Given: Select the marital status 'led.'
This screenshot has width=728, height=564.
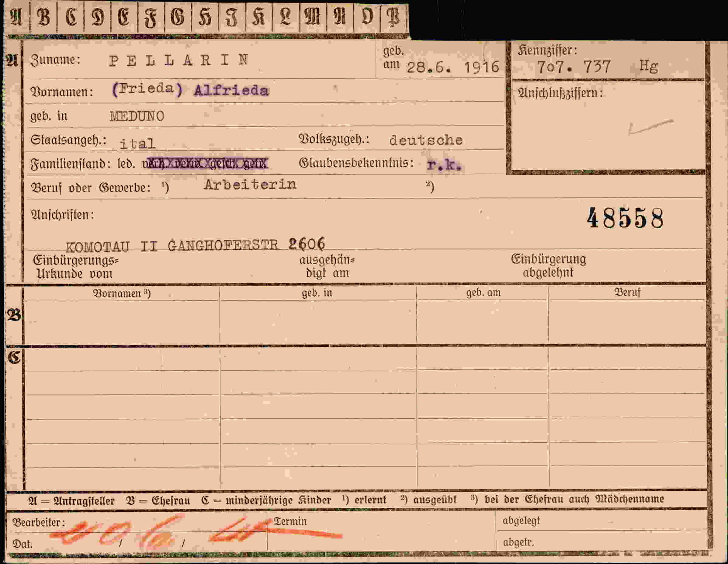Looking at the screenshot, I should point(126,164).
